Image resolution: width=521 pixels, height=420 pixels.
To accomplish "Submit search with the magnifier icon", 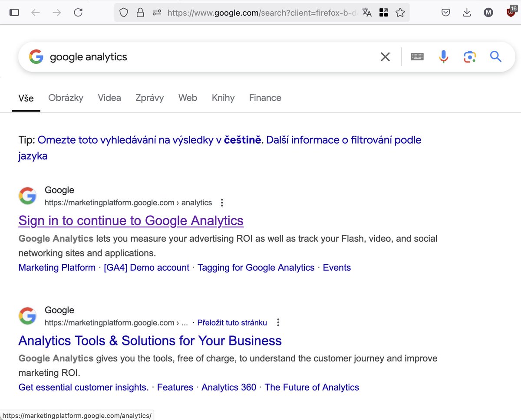I will (x=496, y=56).
